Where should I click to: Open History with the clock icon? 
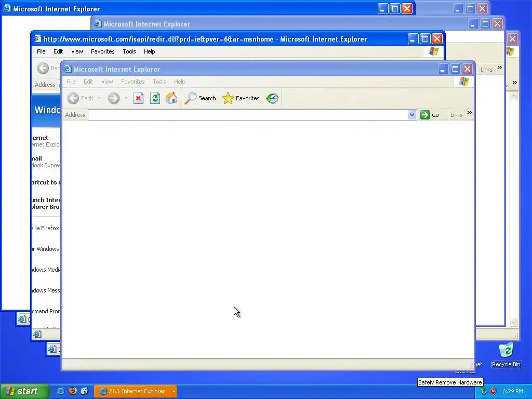pyautogui.click(x=272, y=98)
